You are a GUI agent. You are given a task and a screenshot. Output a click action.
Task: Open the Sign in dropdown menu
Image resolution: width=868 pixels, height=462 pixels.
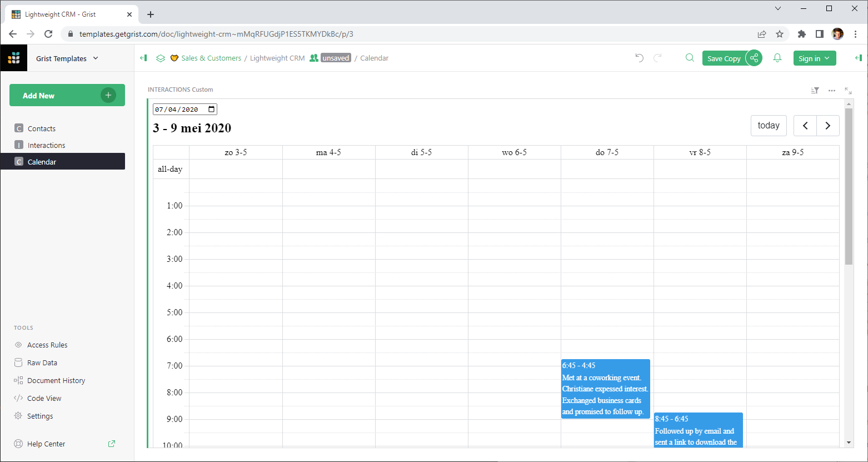pyautogui.click(x=814, y=58)
